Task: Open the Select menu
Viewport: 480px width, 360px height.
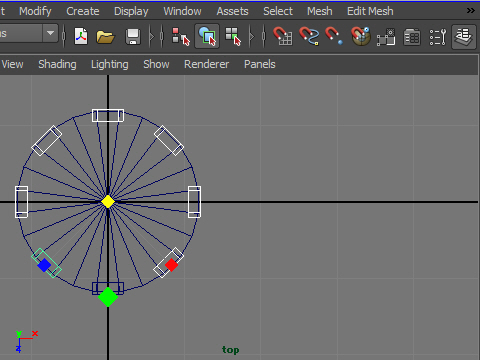Action: coord(278,11)
